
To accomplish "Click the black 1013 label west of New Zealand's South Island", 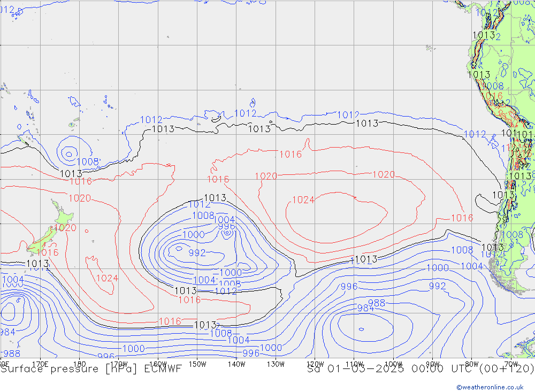I will (x=37, y=264).
